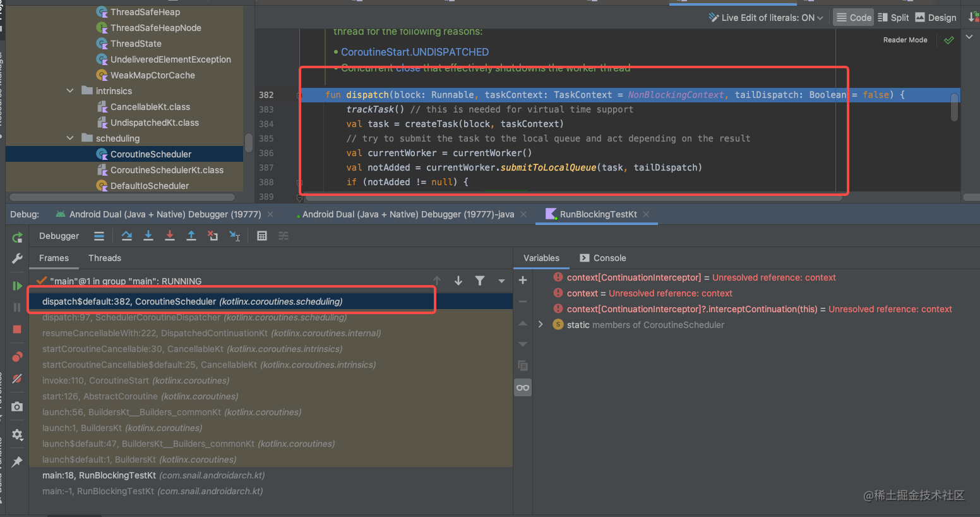
Task: Open Debugger (19777)-java session tab
Action: pyautogui.click(x=408, y=214)
